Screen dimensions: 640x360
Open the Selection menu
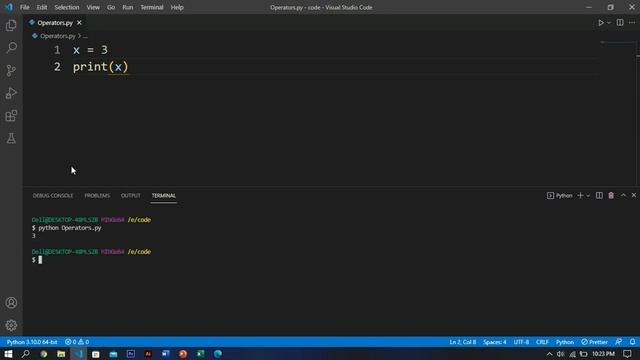(x=67, y=7)
